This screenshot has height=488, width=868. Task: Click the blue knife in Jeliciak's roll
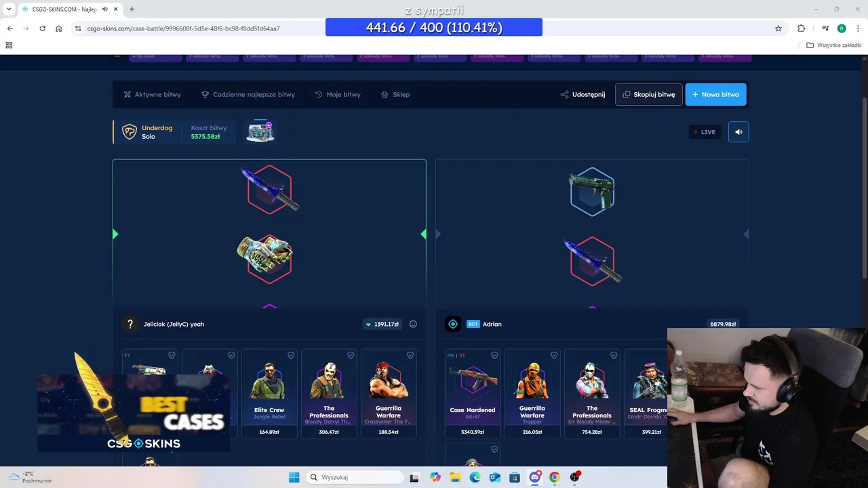[x=270, y=188]
